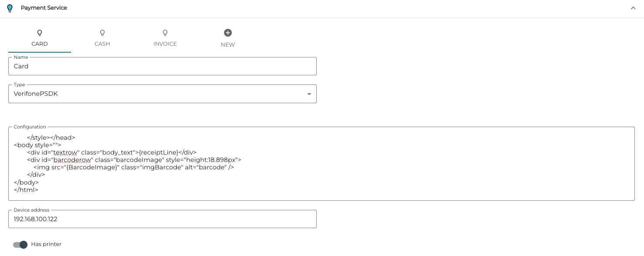Select the Type dropdown arrow icon
Image resolution: width=644 pixels, height=256 pixels.
click(x=309, y=94)
